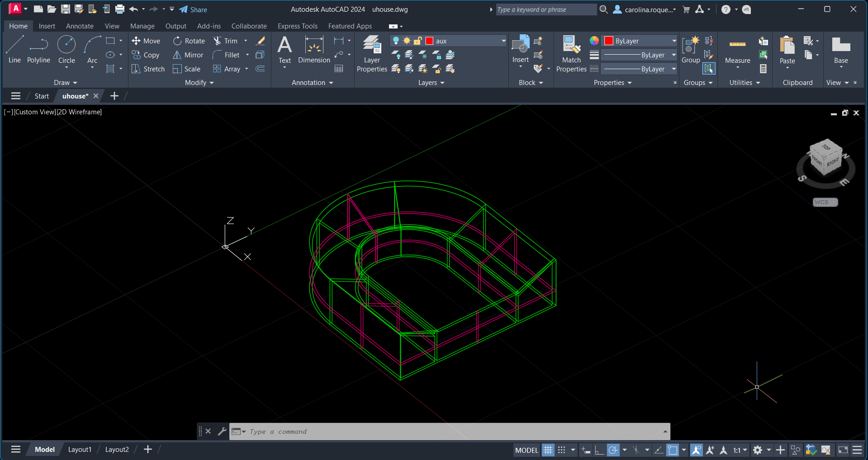Select the Measure utility tool
This screenshot has height=460, width=868.
[x=737, y=49]
